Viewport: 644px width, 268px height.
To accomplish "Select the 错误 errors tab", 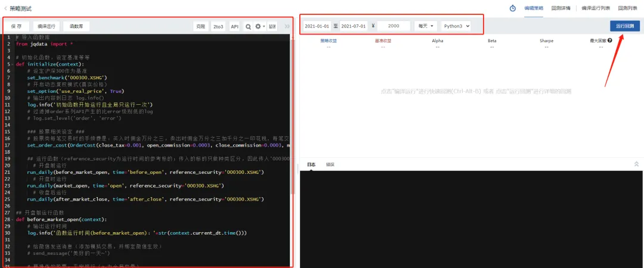I will coord(330,164).
